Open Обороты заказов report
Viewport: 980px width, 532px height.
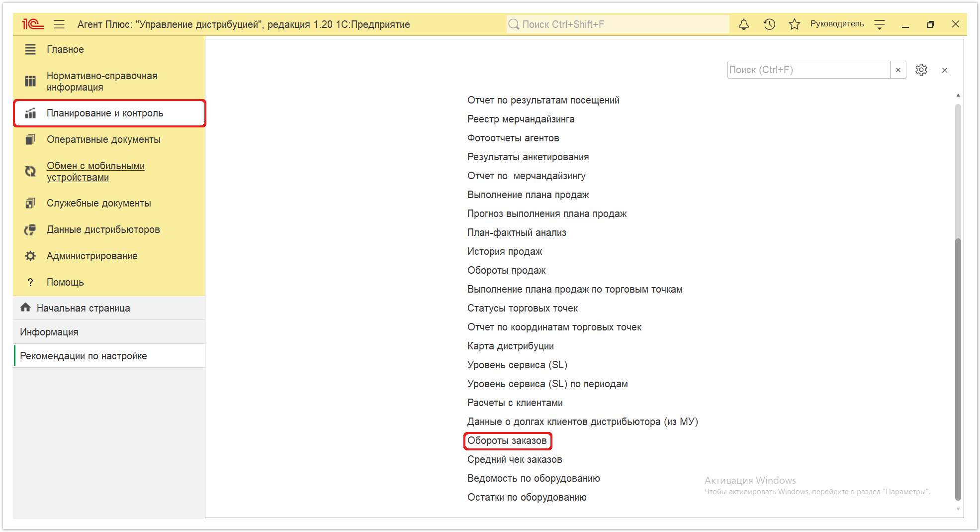pyautogui.click(x=507, y=440)
